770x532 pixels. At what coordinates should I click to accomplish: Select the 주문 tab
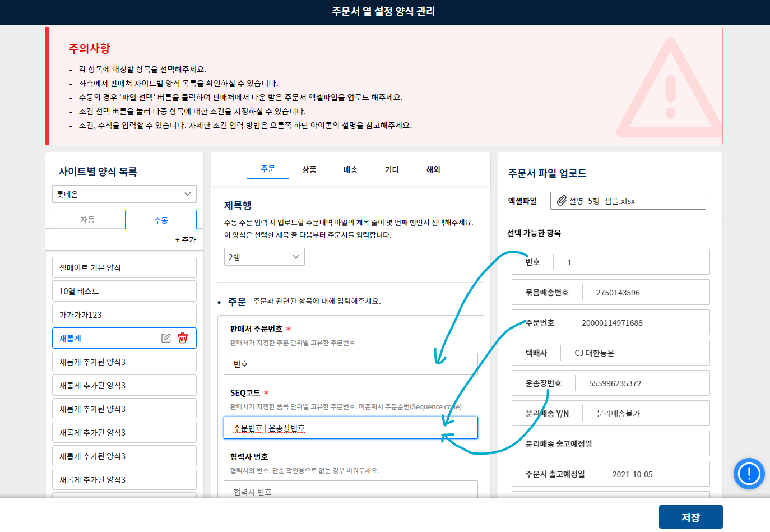(268, 169)
